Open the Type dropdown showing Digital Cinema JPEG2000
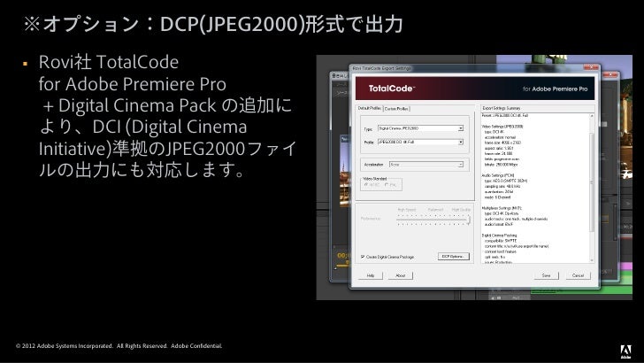 pyautogui.click(x=461, y=128)
